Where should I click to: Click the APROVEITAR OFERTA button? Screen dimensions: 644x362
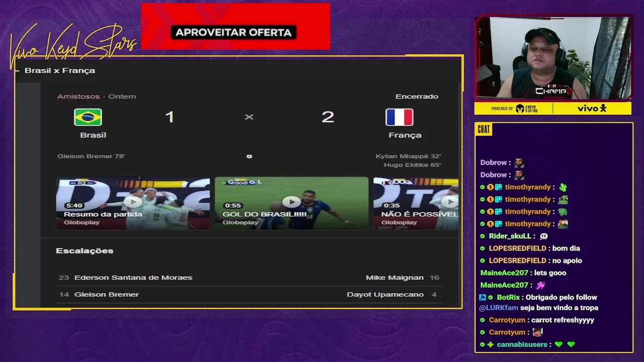point(233,33)
